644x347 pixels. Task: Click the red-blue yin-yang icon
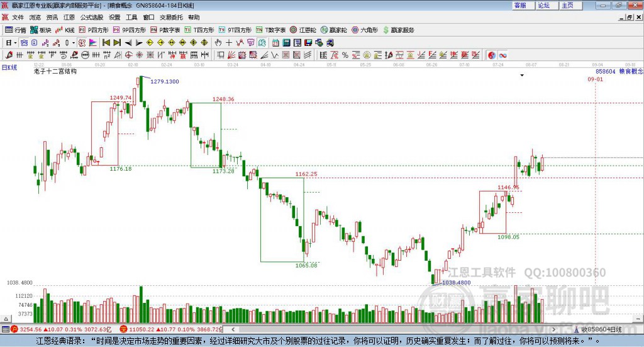pyautogui.click(x=492, y=55)
